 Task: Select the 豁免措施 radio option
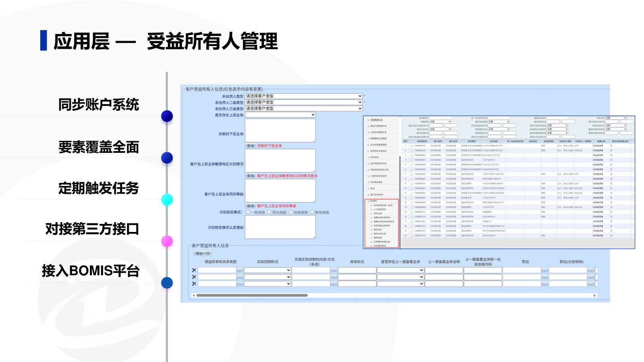click(x=312, y=212)
